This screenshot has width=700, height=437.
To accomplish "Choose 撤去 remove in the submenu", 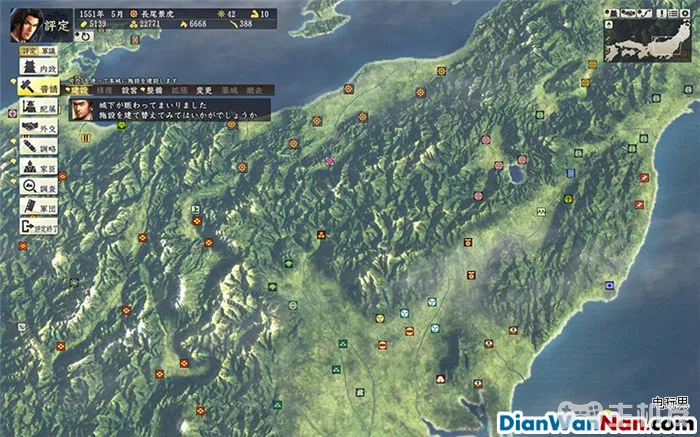I will 254,90.
